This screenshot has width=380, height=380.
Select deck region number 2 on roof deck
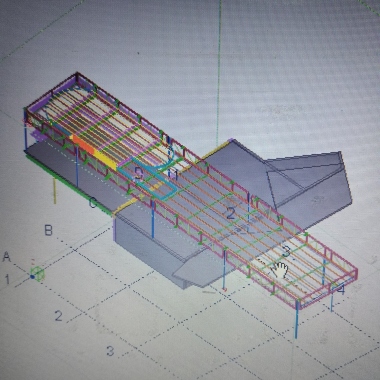[x=231, y=213]
